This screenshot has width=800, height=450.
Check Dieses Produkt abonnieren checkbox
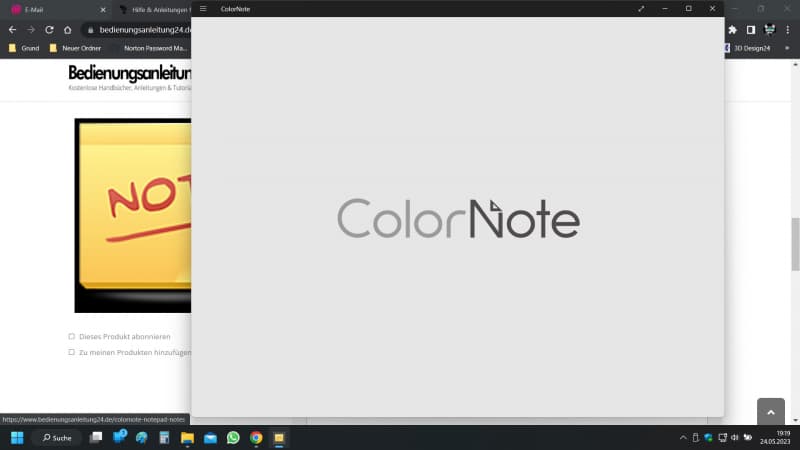coord(71,336)
